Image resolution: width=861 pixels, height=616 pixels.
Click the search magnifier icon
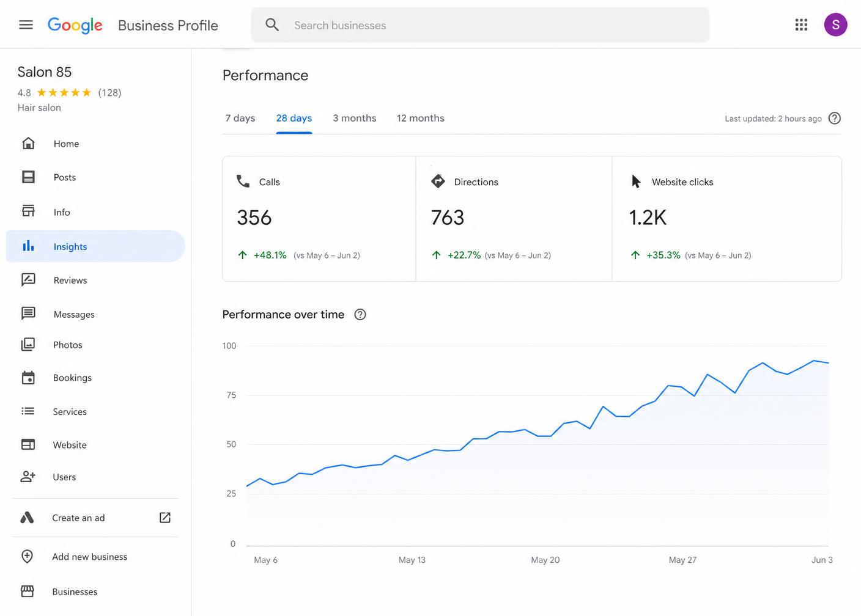pos(272,25)
